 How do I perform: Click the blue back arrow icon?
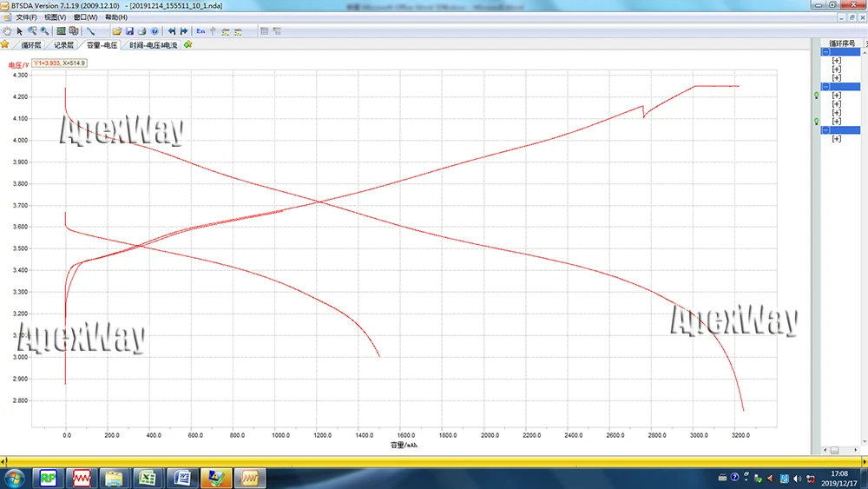point(172,31)
